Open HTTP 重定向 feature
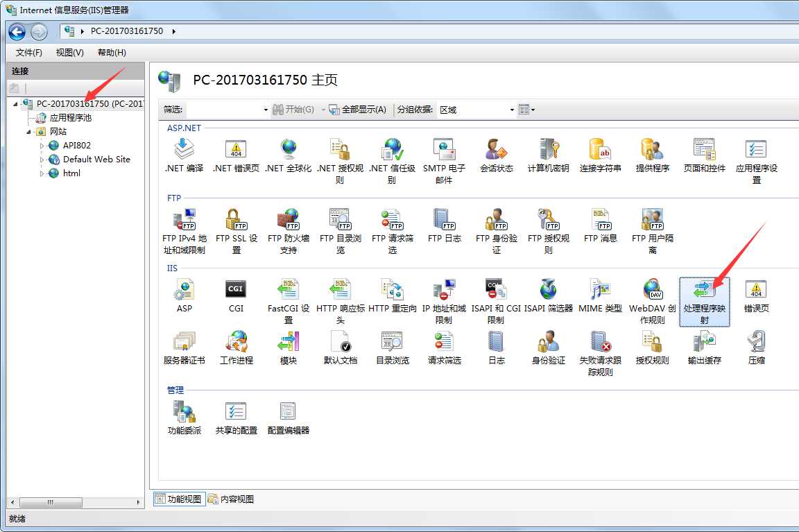799x532 pixels. (x=392, y=296)
